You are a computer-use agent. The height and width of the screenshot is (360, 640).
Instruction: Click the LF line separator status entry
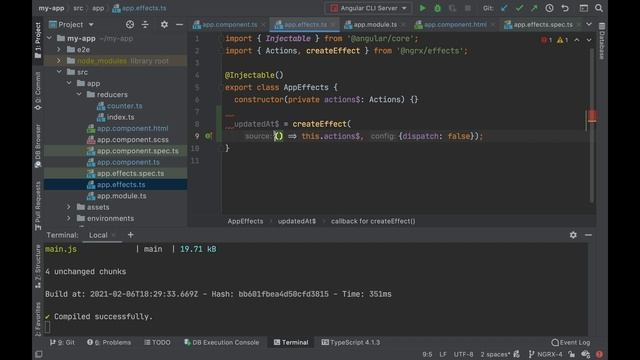tap(443, 354)
